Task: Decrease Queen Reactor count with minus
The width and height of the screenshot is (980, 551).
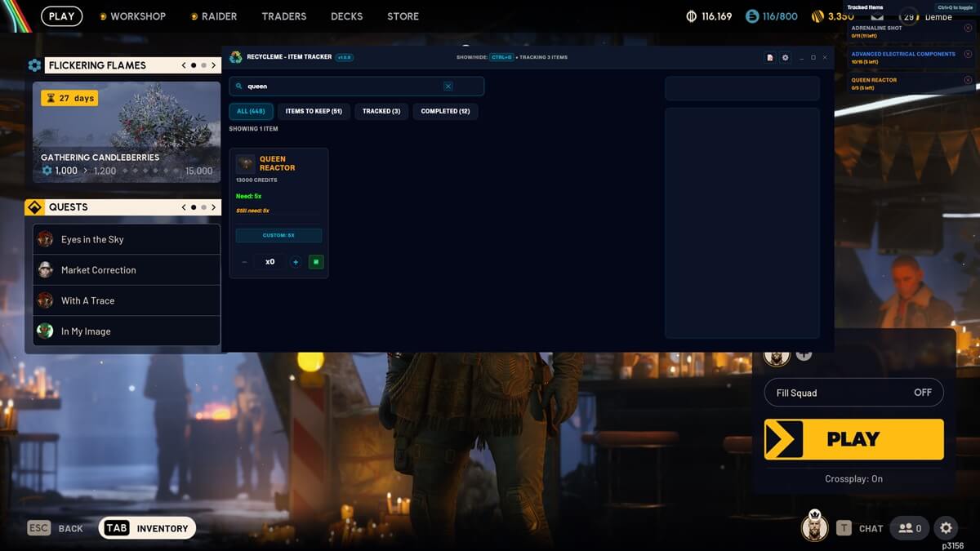Action: pyautogui.click(x=244, y=262)
